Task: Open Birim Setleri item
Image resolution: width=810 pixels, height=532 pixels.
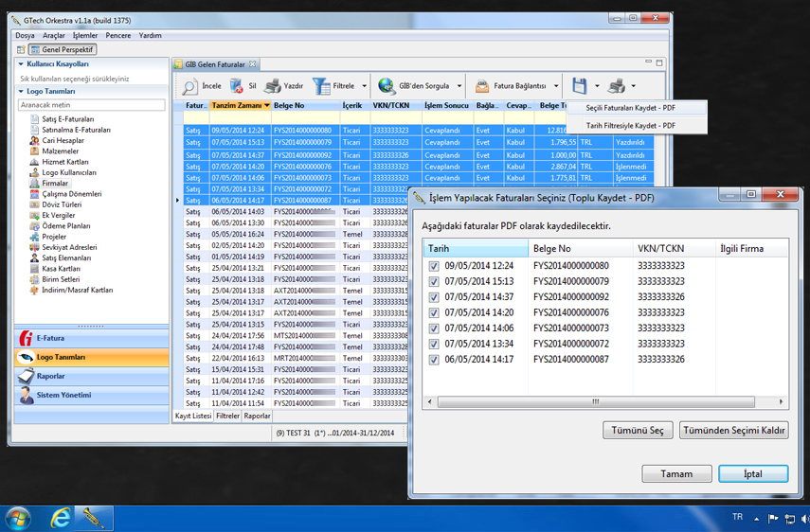Action: point(61,279)
